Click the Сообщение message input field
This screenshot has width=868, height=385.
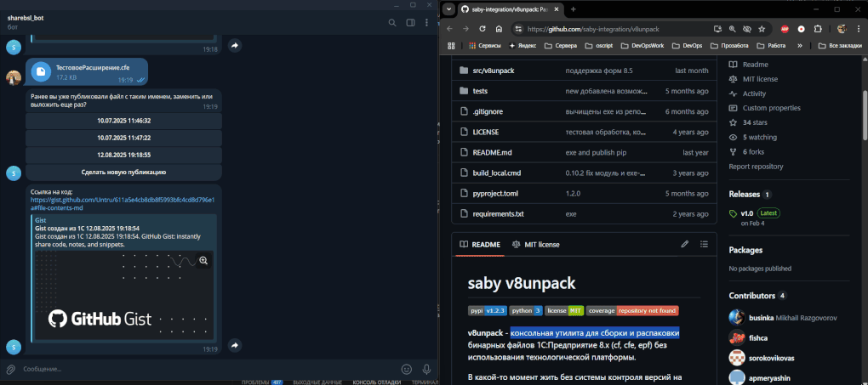point(208,369)
